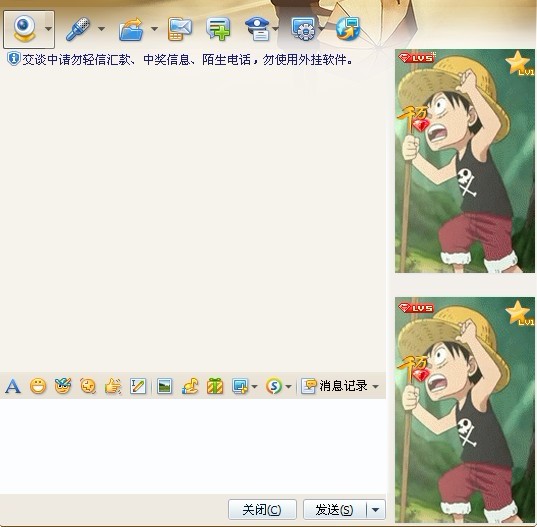537x527 pixels.
Task: Click the upper Luffy QQ show avatar
Action: point(465,161)
